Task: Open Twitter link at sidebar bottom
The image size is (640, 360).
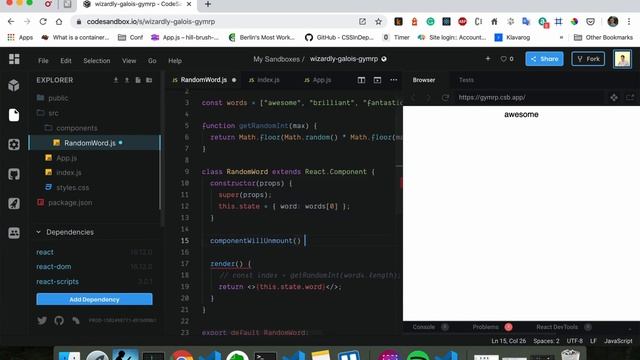Action: [x=42, y=320]
